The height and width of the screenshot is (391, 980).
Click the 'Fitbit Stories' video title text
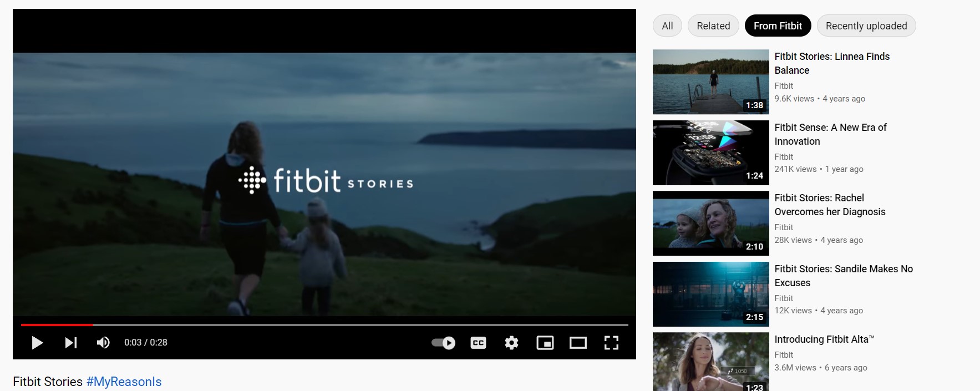pyautogui.click(x=48, y=382)
